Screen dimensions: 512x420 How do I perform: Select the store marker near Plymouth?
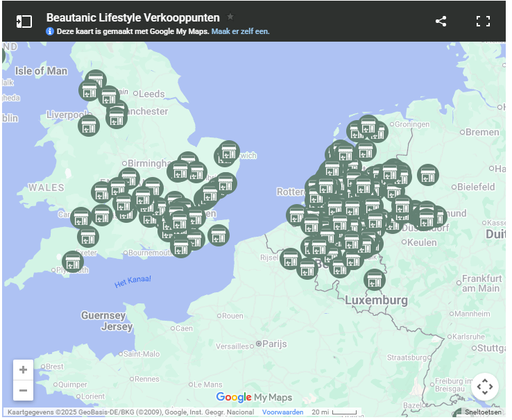pyautogui.click(x=73, y=262)
